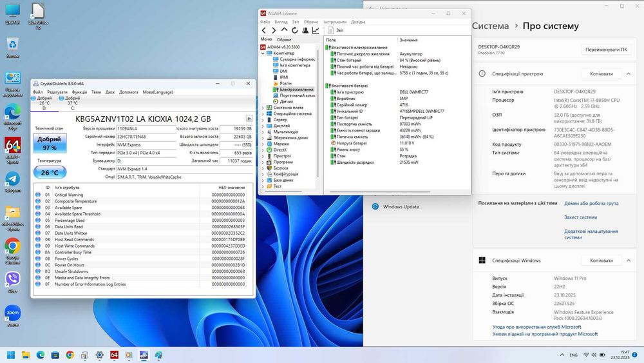This screenshot has height=363, width=644.
Task: Select drive C: in CrystalDiskInfo
Action: [72, 103]
